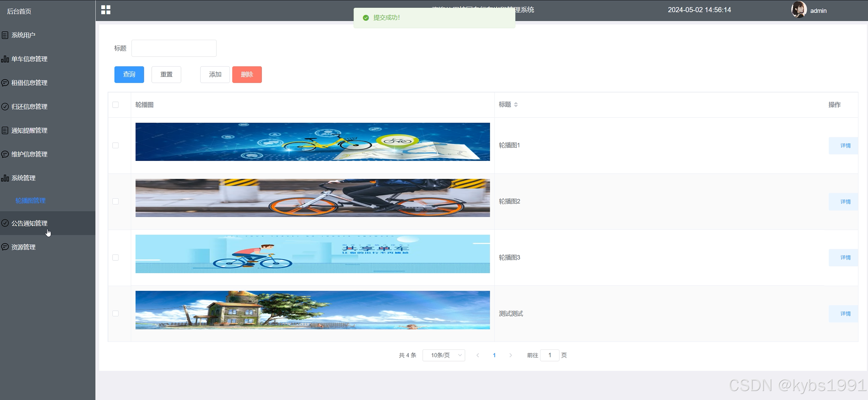
Task: Click the 系统用户 sidebar icon
Action: point(5,35)
